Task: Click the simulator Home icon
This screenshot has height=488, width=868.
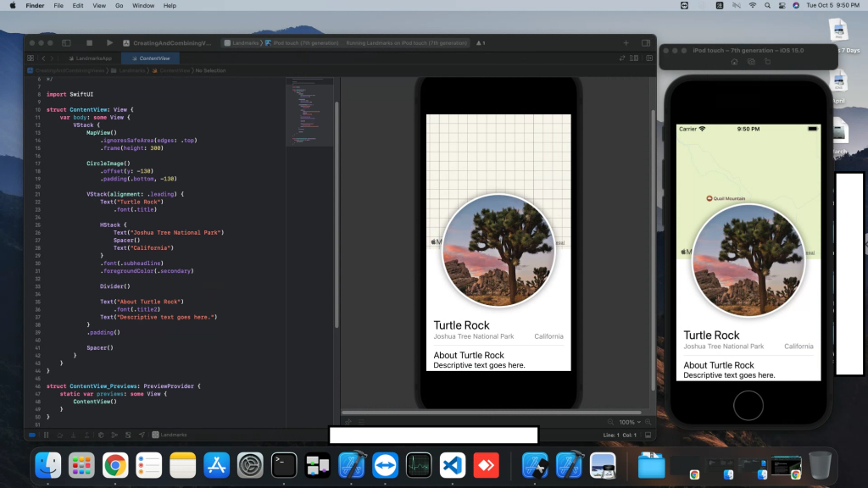Action: (734, 62)
